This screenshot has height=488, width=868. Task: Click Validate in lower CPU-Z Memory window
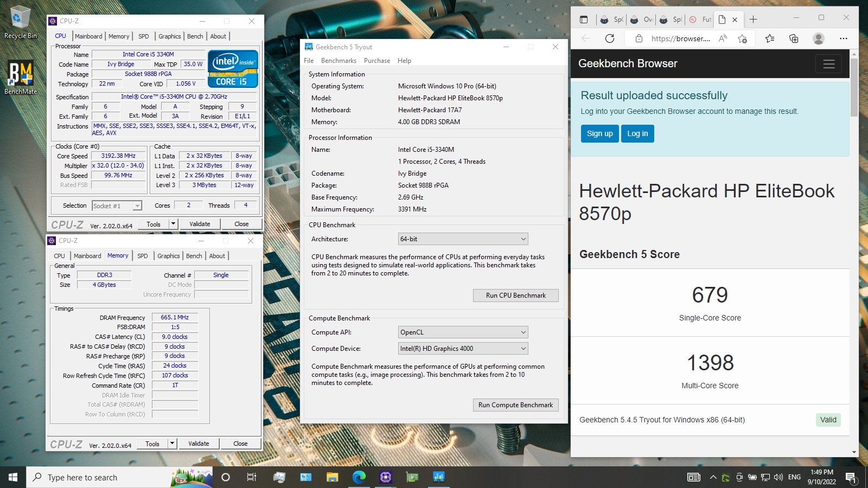[199, 444]
